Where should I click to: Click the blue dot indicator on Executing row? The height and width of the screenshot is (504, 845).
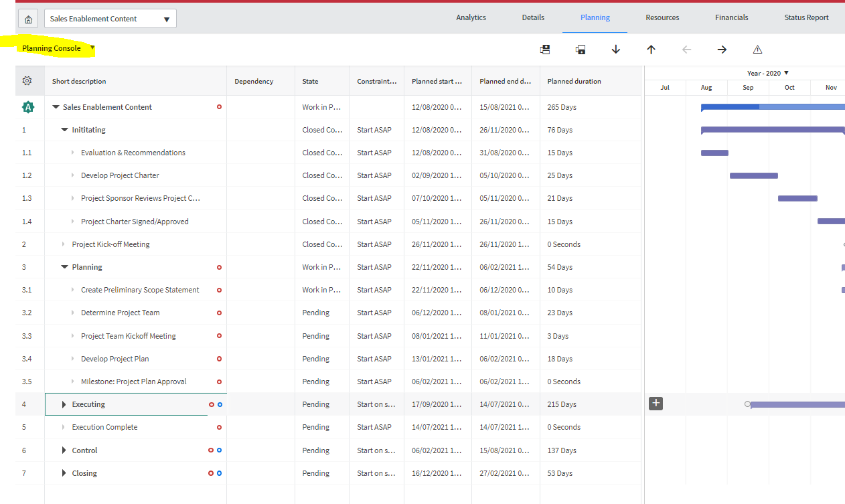point(221,404)
